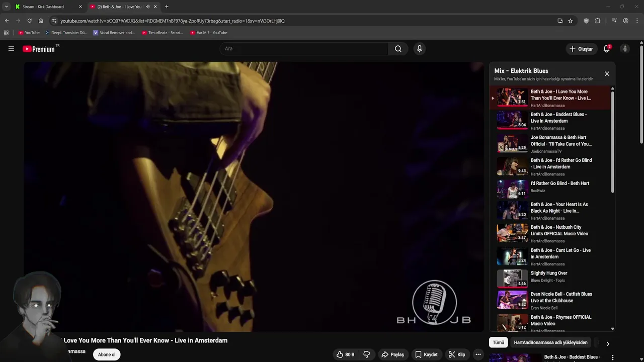Viewport: 644px width, 362px height.
Task: Open browser profile icon
Action: point(625,21)
